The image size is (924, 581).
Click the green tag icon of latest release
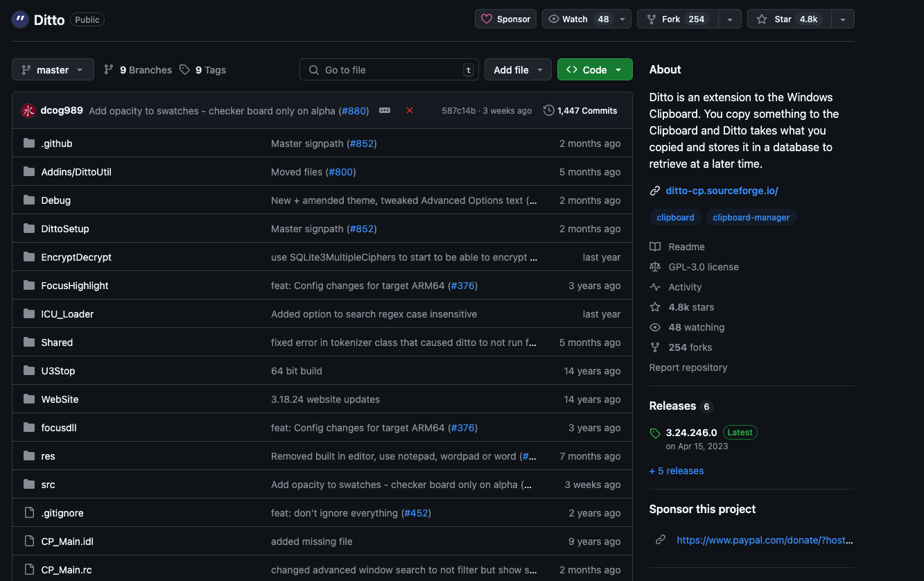tap(655, 433)
